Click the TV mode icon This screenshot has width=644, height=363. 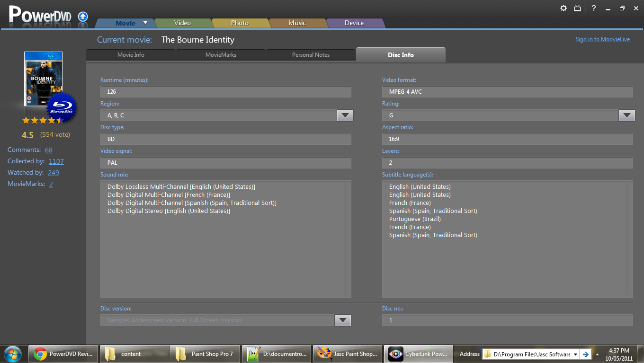(x=577, y=8)
